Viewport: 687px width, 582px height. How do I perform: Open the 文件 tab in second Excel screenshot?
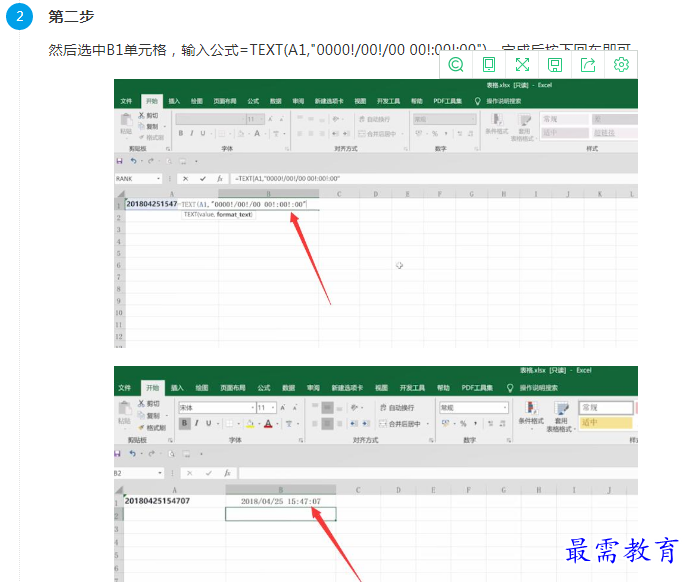124,388
